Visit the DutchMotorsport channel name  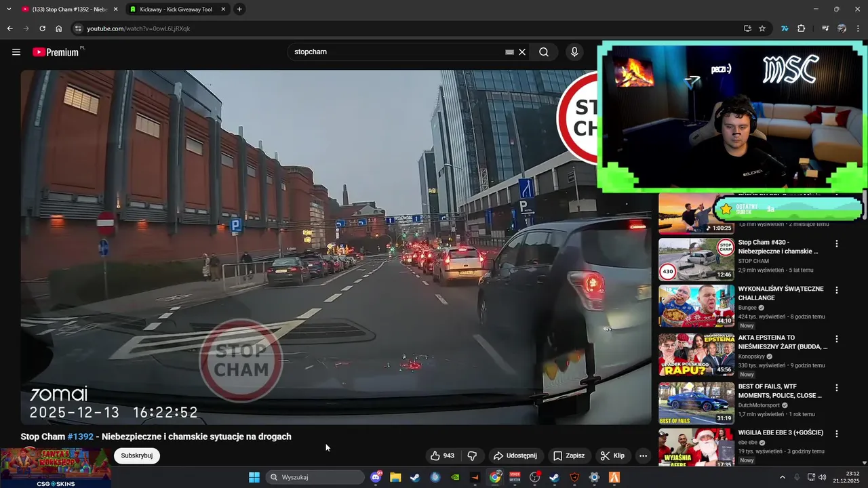click(x=760, y=405)
